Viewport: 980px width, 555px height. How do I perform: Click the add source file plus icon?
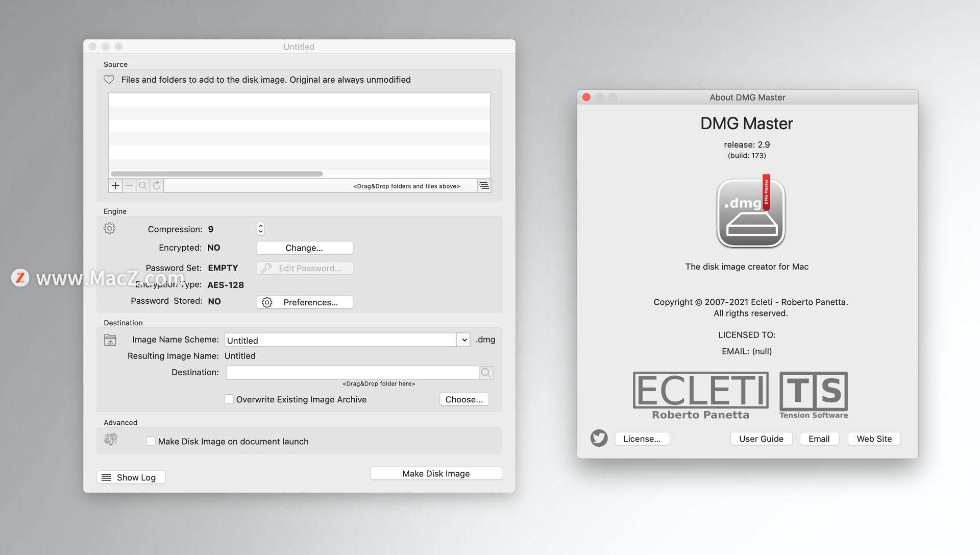click(x=116, y=185)
